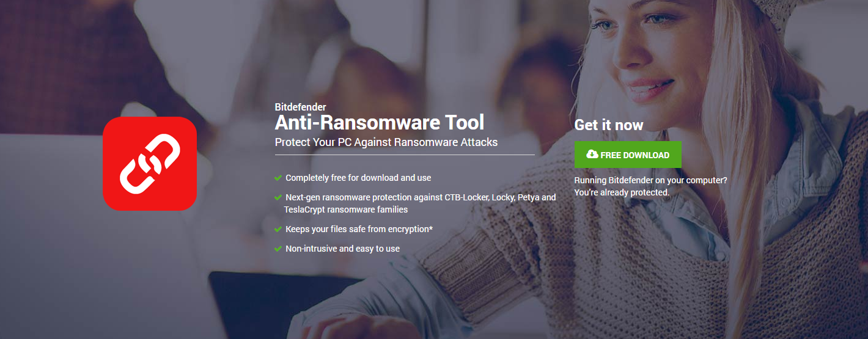Click the red broken-chain Anti-Ransomware logo
868x339 pixels.
tap(150, 164)
